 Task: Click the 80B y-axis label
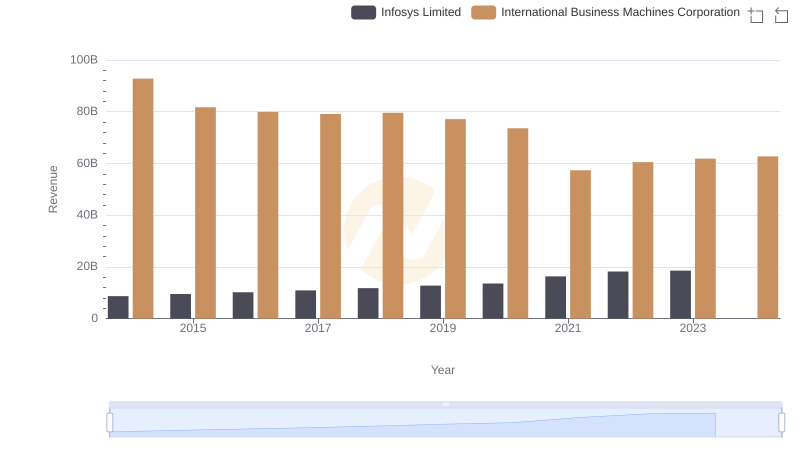pyautogui.click(x=87, y=111)
